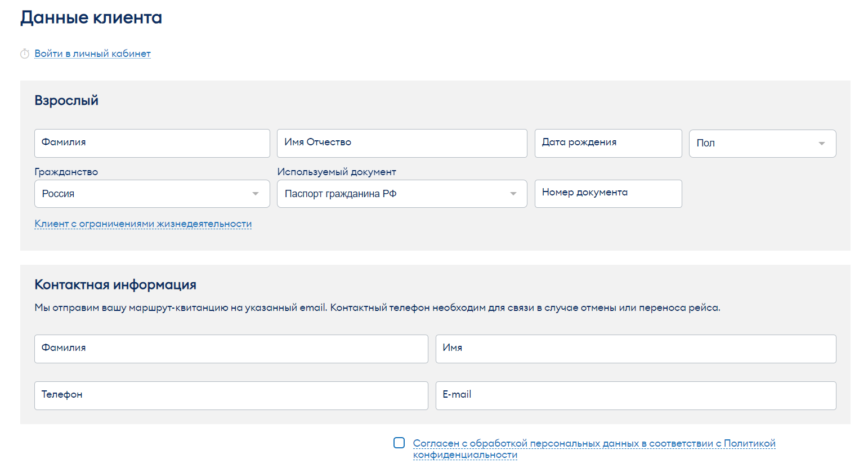This screenshot has width=868, height=463.
Task: Expand the 'Гражданство' dropdown showing 'Россия'
Action: (152, 194)
